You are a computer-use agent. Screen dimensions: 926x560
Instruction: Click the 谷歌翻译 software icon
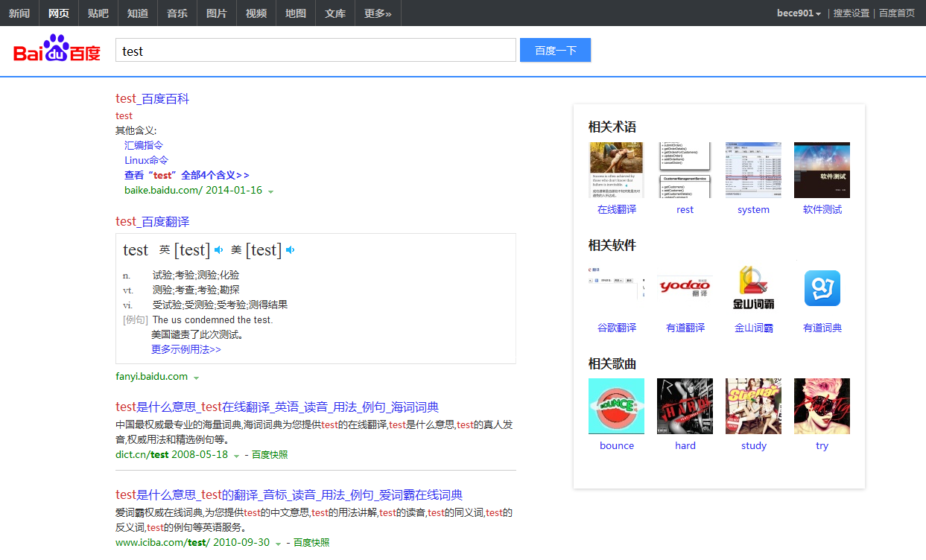coord(616,288)
